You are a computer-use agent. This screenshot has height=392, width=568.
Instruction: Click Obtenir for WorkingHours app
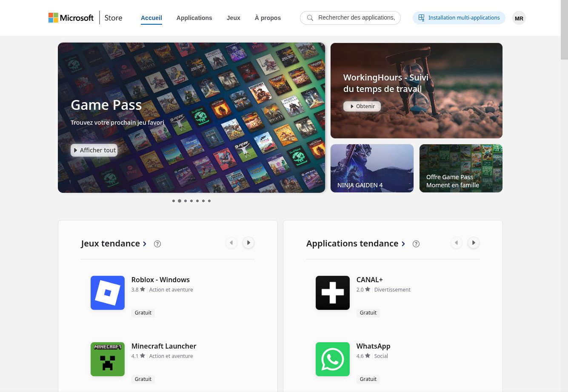pyautogui.click(x=362, y=106)
